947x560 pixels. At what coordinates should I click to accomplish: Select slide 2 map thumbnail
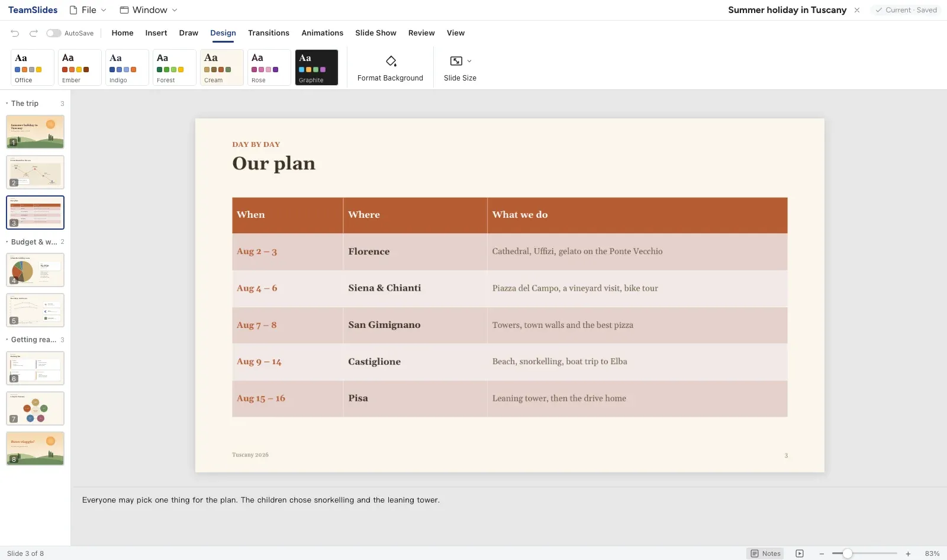pos(35,172)
